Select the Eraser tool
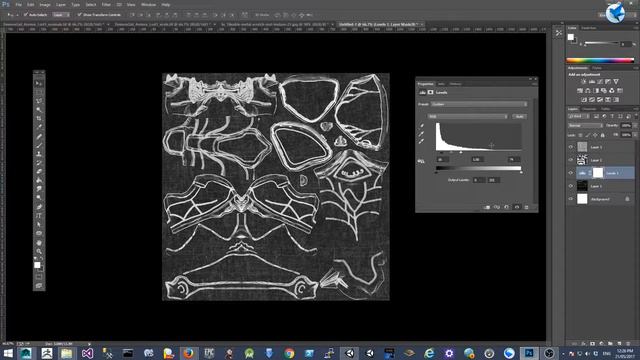Image resolution: width=640 pixels, height=360 pixels. (x=39, y=171)
